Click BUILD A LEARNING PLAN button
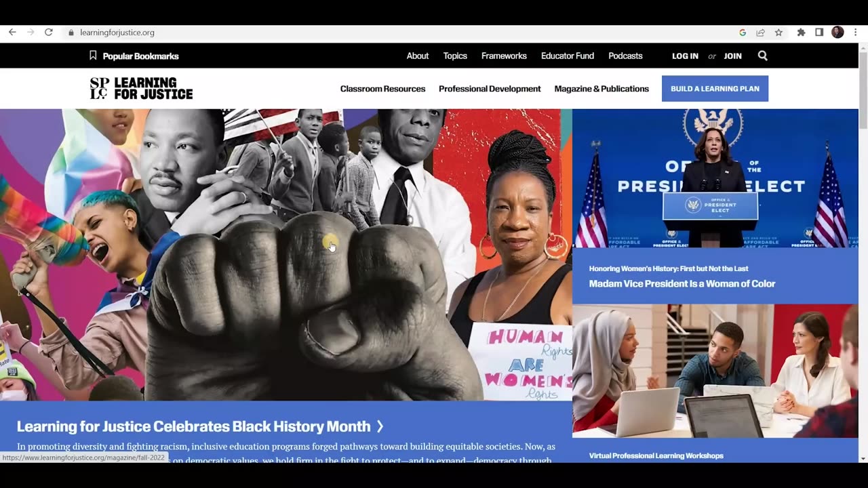The height and width of the screenshot is (488, 868). click(715, 89)
